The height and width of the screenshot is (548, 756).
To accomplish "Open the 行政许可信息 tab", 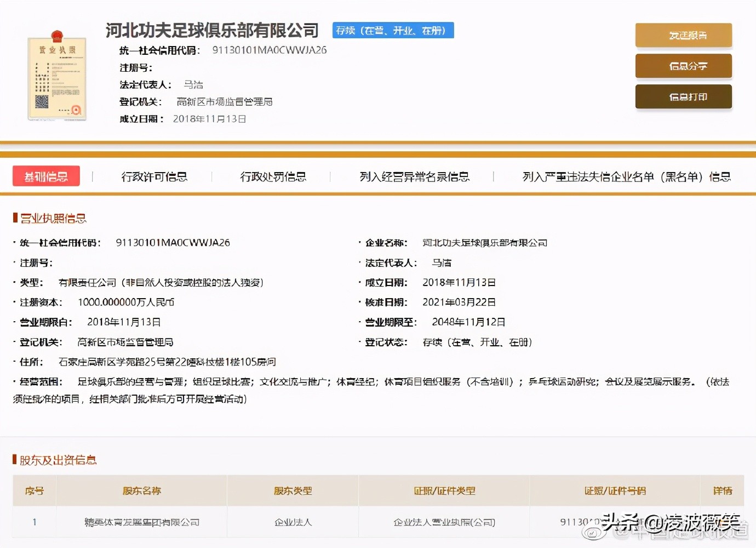I will (x=154, y=176).
